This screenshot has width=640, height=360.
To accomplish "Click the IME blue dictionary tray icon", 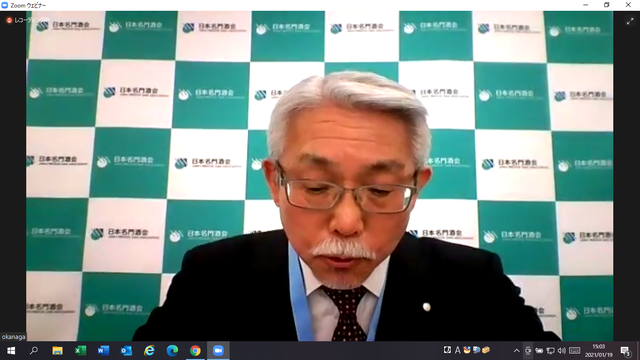I will [x=476, y=350].
